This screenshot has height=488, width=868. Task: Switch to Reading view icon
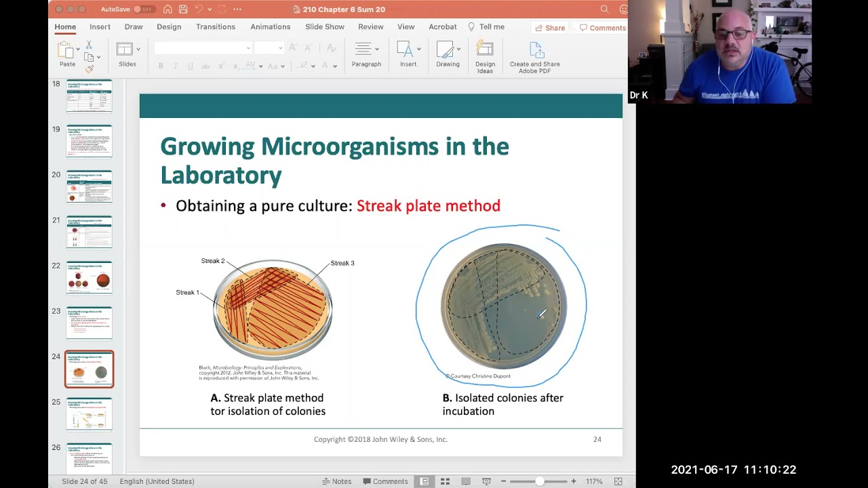point(466,481)
